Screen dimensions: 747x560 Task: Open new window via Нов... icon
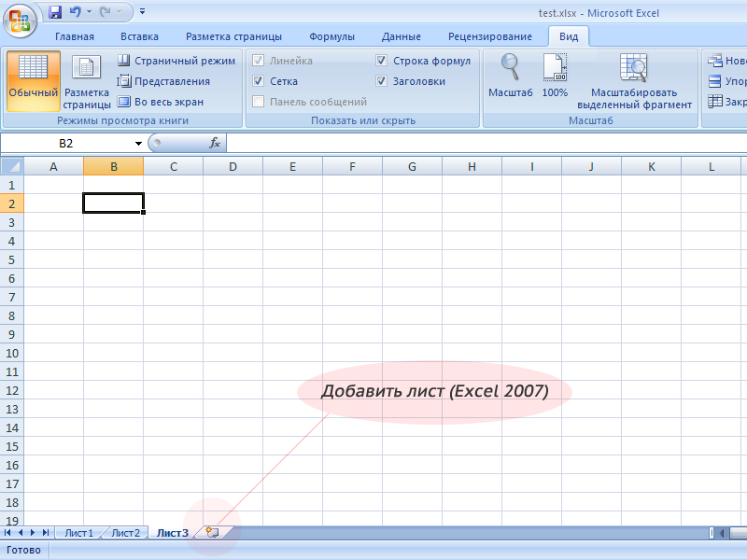[x=715, y=61]
